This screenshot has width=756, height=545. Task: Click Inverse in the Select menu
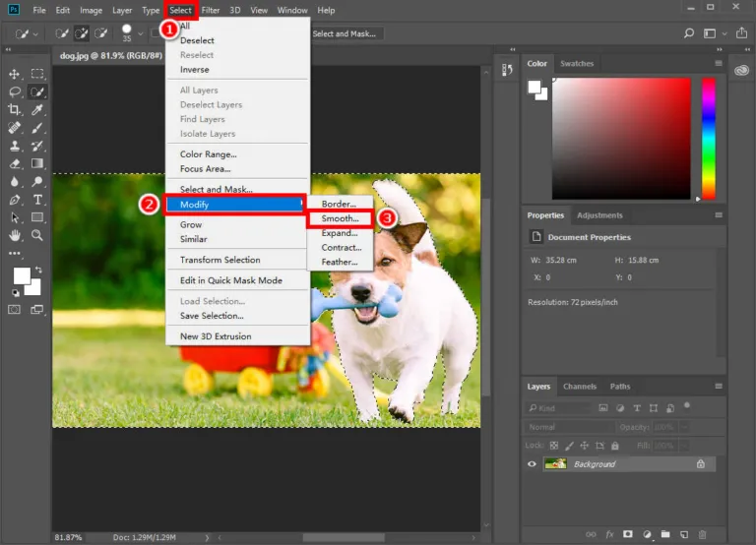(194, 70)
